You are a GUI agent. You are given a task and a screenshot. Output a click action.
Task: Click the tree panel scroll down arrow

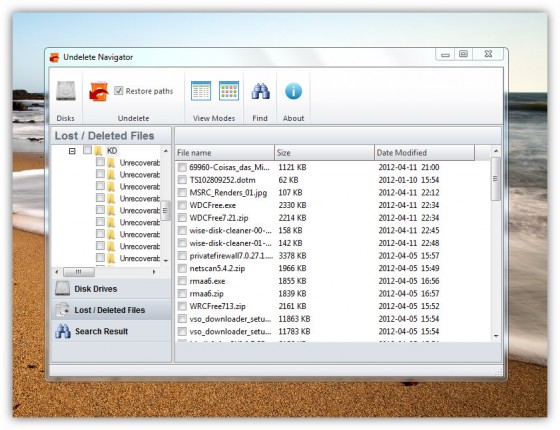166,261
